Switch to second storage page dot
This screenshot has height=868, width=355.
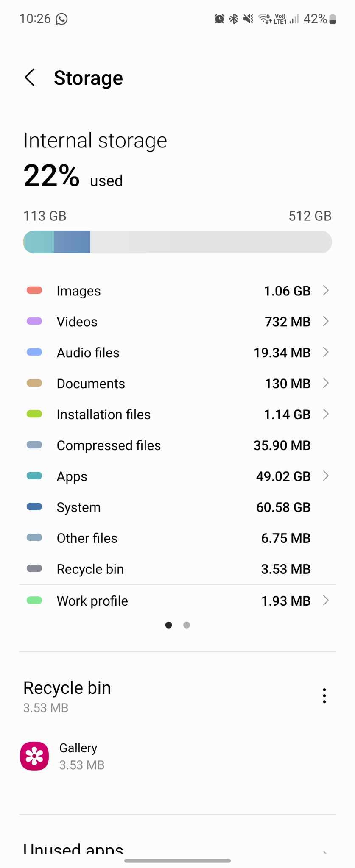point(187,625)
